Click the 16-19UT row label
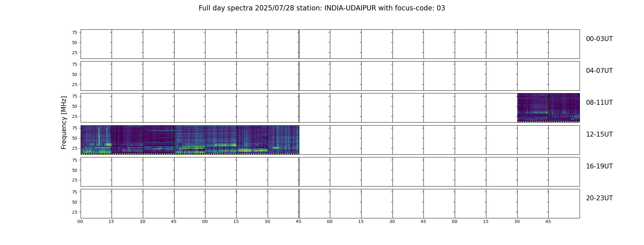The image size is (644, 245). 599,166
